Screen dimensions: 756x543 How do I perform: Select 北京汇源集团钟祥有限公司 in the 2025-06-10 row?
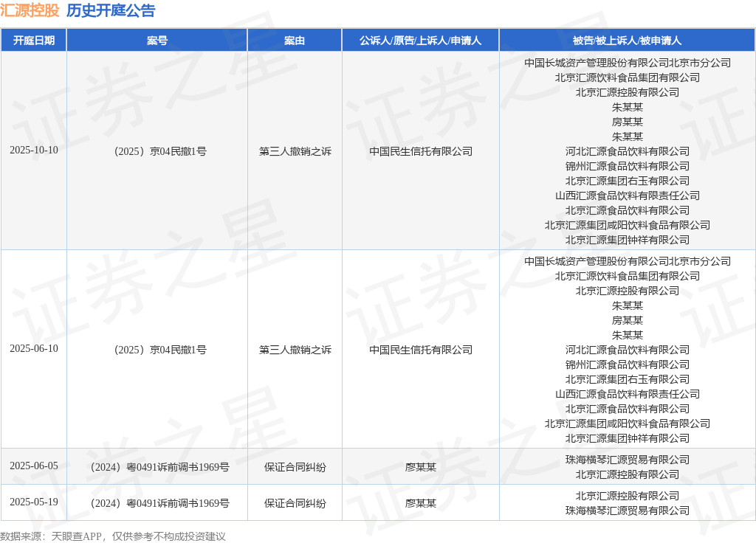[628, 438]
